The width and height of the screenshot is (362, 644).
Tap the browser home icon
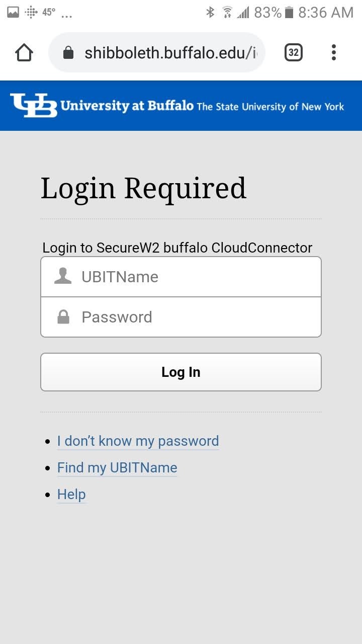click(24, 52)
